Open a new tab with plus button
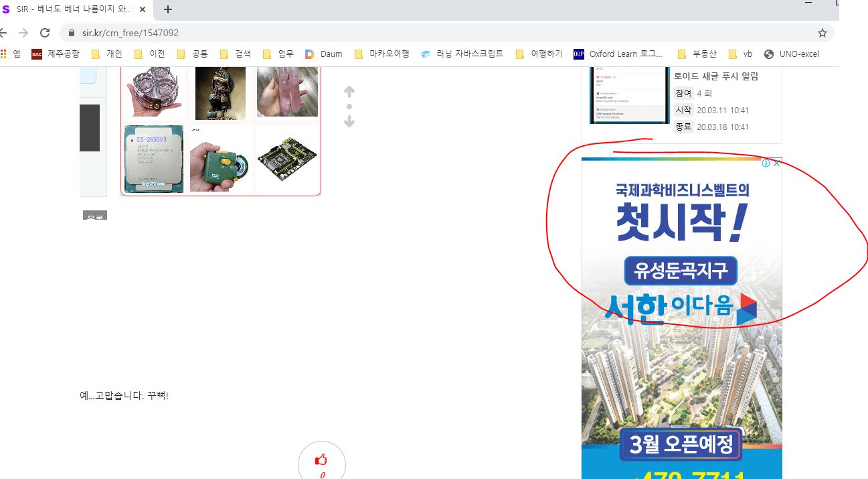 (168, 9)
